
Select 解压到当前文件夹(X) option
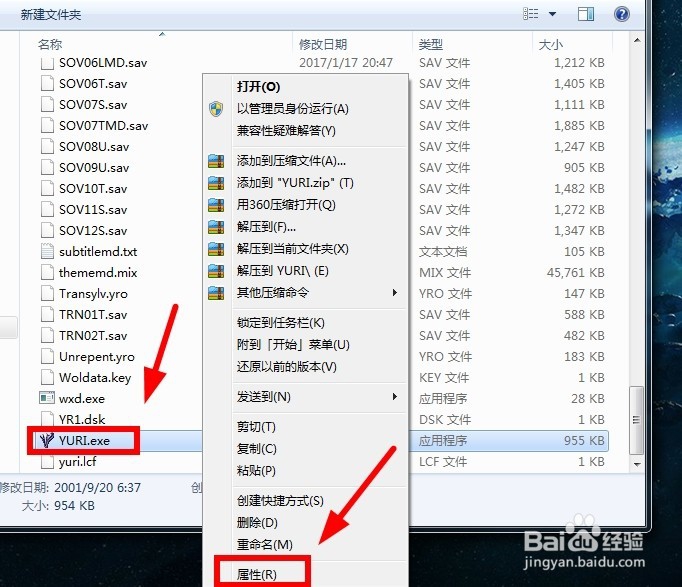[x=293, y=249]
